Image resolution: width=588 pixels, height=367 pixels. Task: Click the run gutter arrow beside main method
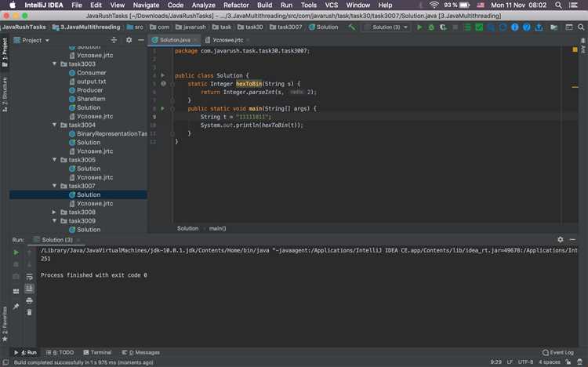(x=163, y=108)
